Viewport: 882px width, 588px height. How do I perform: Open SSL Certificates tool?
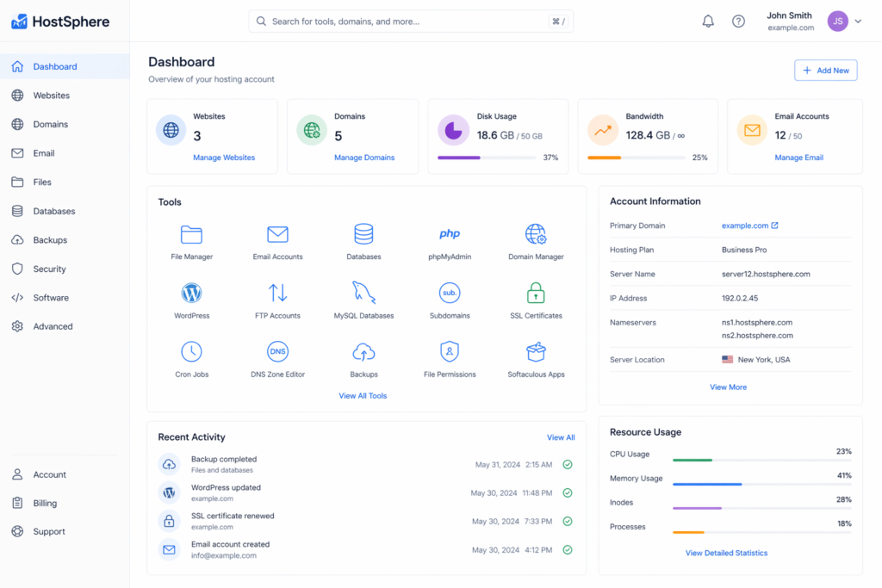(536, 300)
